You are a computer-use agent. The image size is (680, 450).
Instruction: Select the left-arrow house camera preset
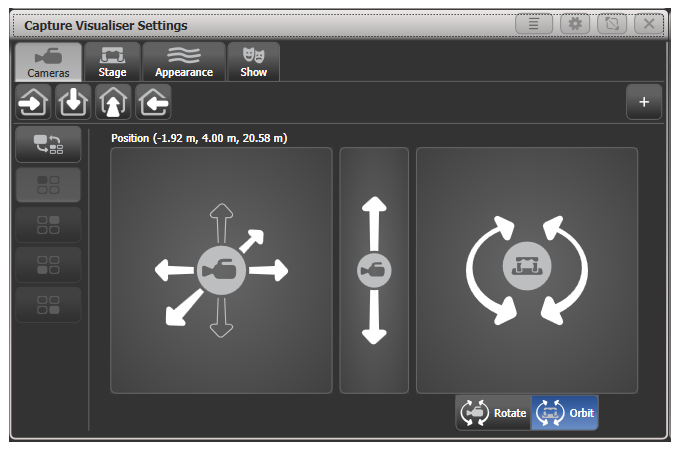pyautogui.click(x=154, y=102)
